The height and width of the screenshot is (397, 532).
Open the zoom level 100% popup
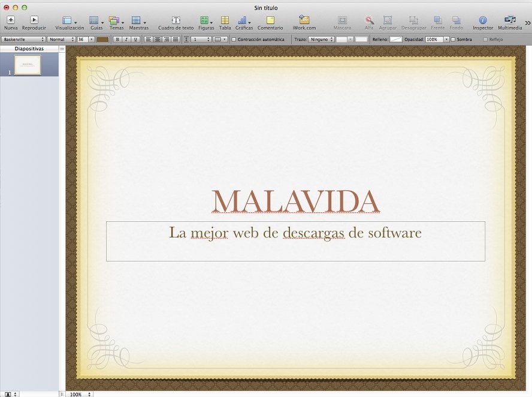pyautogui.click(x=80, y=394)
